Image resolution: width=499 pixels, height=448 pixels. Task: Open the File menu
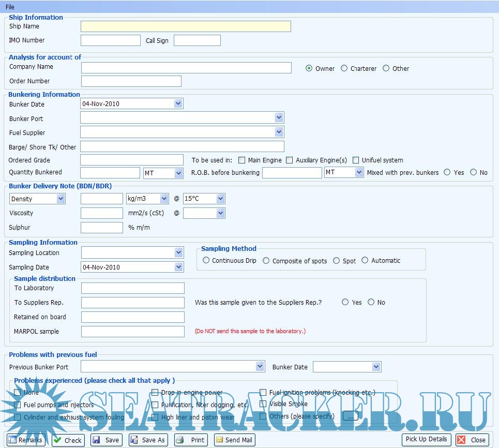coord(10,7)
